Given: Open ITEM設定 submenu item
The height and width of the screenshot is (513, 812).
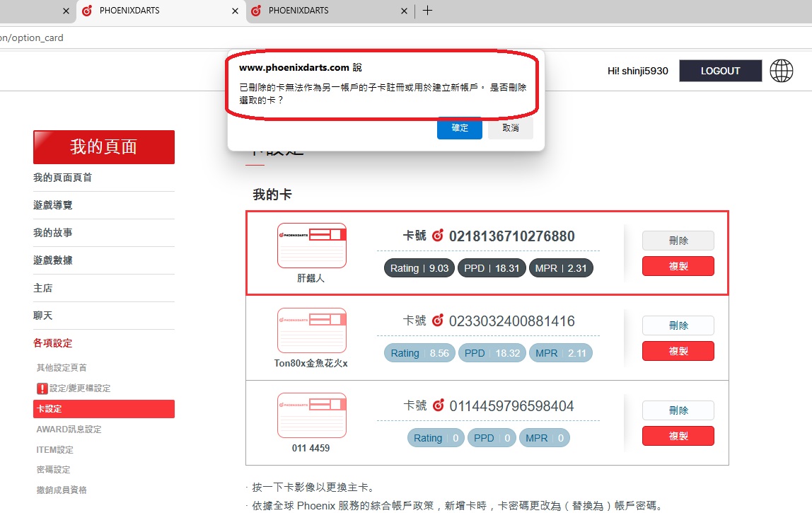Looking at the screenshot, I should pos(55,450).
